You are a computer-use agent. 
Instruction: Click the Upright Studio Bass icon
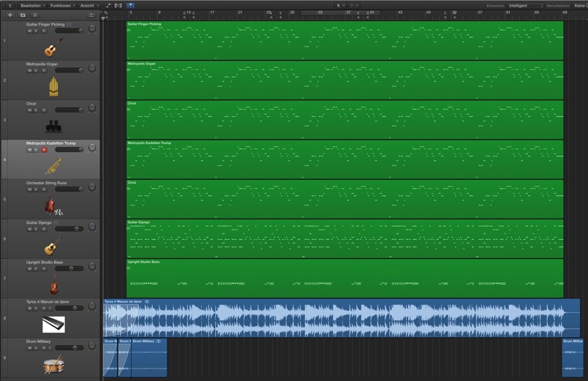[53, 284]
